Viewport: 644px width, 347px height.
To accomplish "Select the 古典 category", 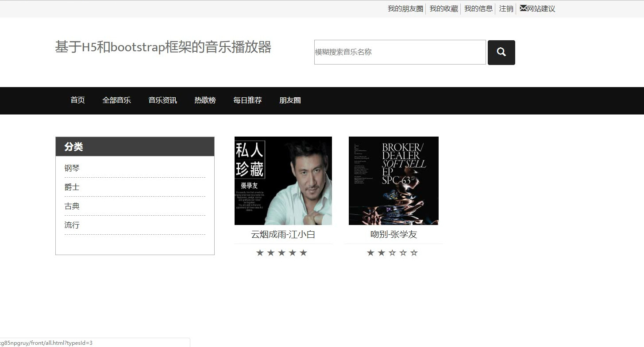I will [x=72, y=206].
